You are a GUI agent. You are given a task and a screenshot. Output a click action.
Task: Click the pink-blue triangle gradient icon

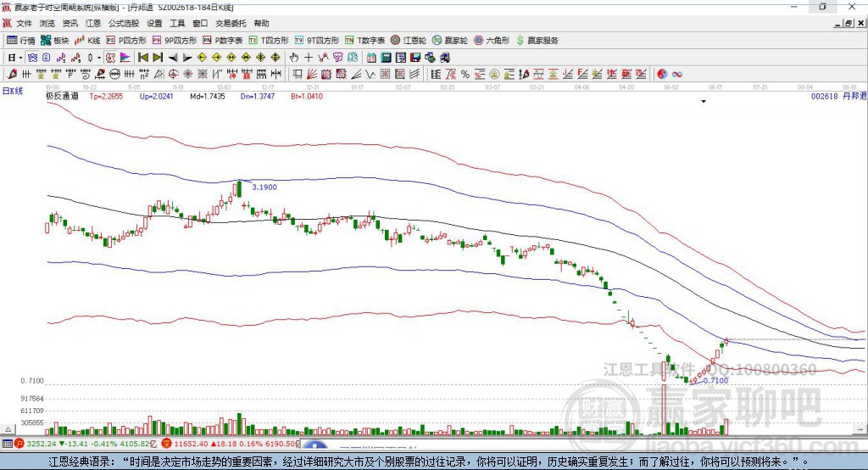pos(125,58)
